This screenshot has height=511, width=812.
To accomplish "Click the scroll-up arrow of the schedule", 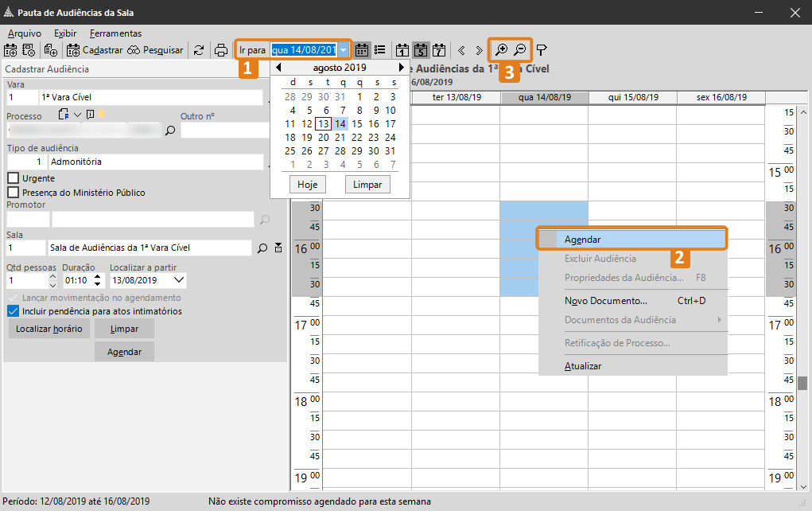I will point(803,112).
